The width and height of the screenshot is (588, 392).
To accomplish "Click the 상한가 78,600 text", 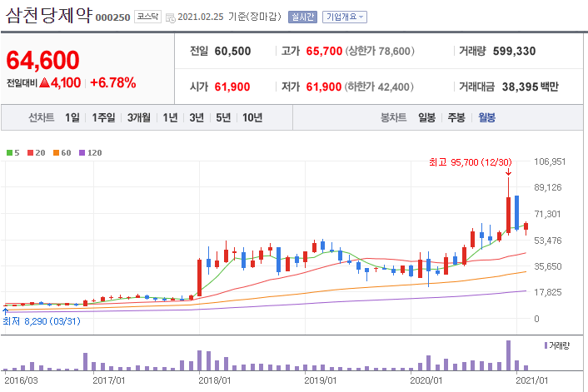I will pos(380,51).
